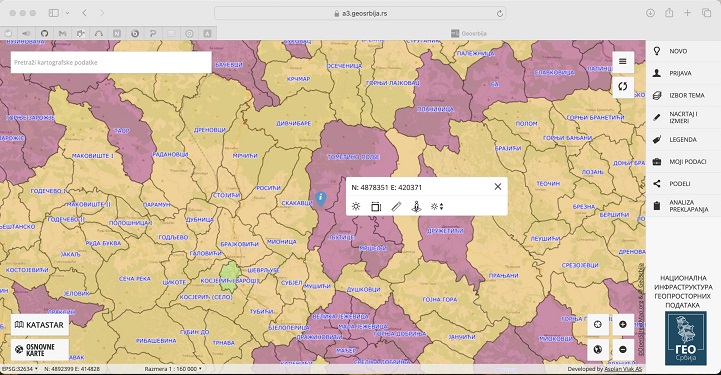Screen dimensions: 721x375
Task: Close the coordinates popup
Action: pyautogui.click(x=498, y=187)
